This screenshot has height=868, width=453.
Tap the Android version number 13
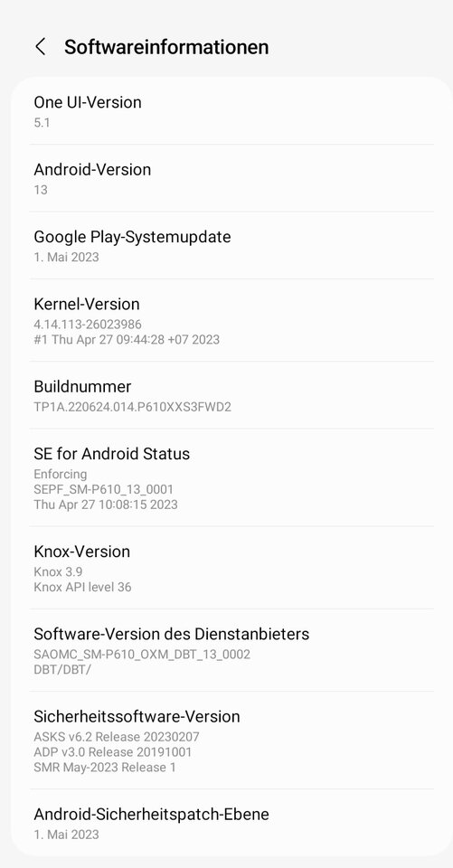[x=41, y=190]
